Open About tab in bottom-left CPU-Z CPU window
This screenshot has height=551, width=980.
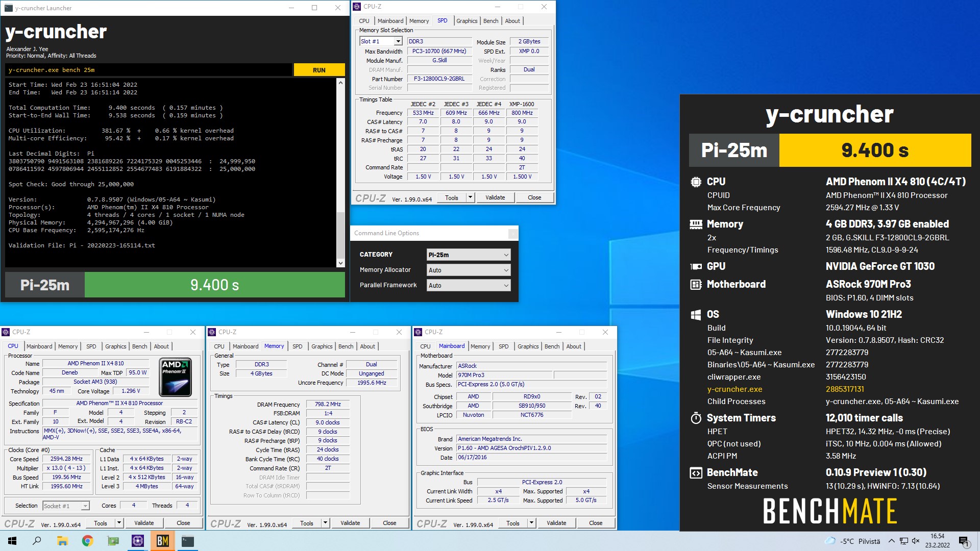click(161, 346)
